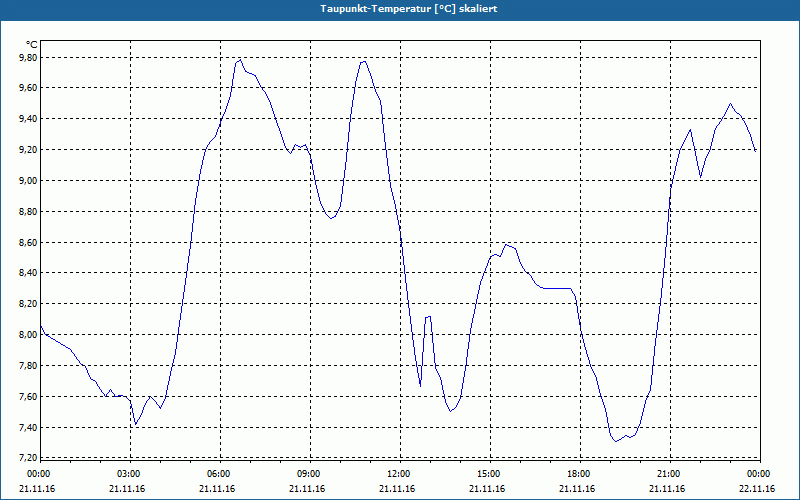Choose the y-axis value "8,40"

point(28,273)
